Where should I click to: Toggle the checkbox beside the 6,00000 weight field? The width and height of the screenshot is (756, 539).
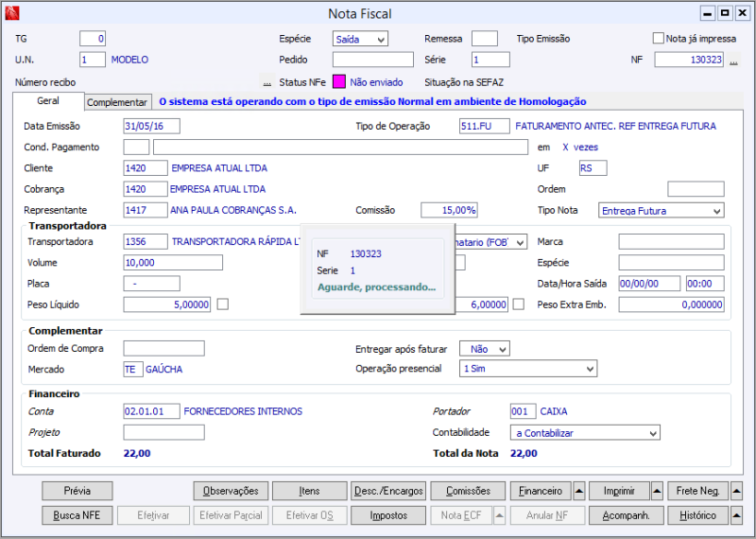519,304
